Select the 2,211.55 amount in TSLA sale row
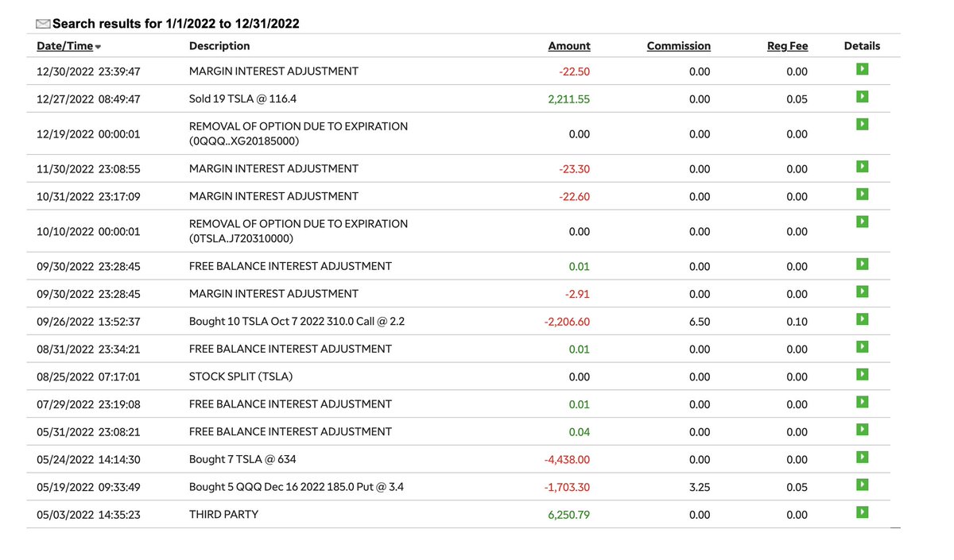 pyautogui.click(x=568, y=99)
